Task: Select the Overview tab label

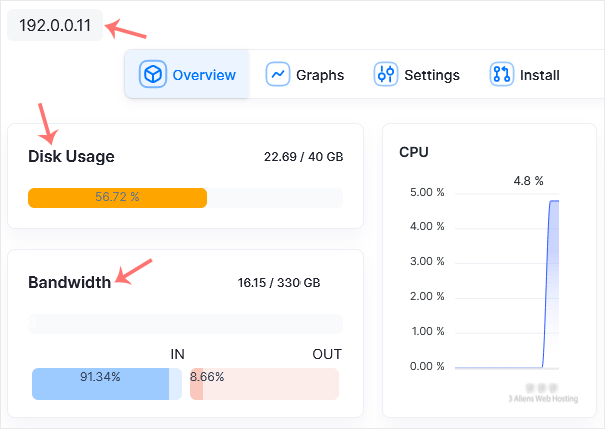Action: (204, 75)
